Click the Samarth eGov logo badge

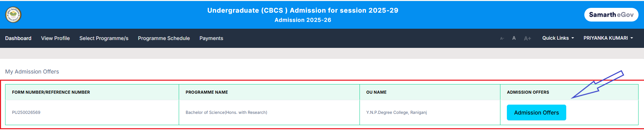tap(611, 15)
